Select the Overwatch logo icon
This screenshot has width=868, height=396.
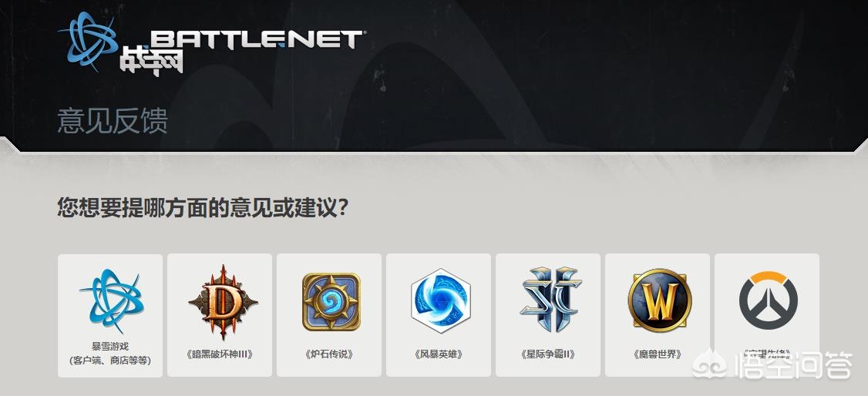pos(769,300)
